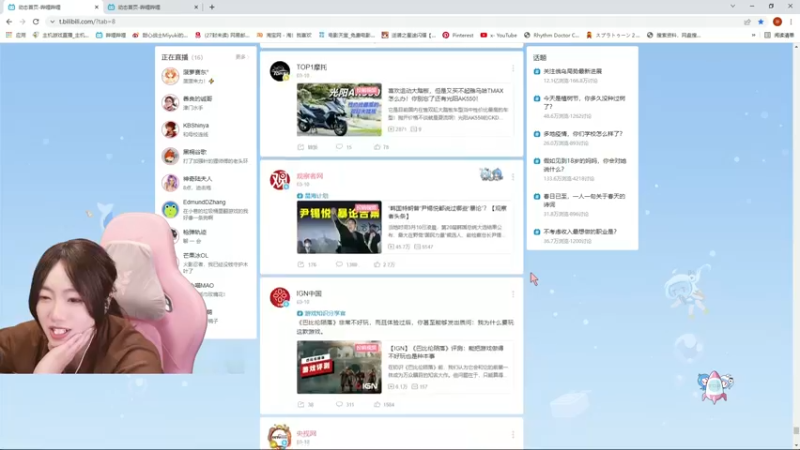
Task: Like the IGN中国 post
Action: coord(384,404)
